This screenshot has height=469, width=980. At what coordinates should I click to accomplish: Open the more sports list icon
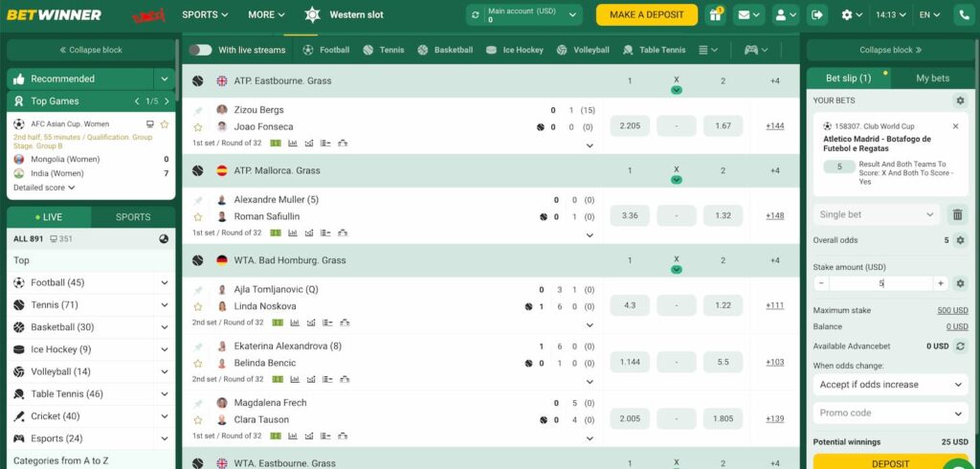[x=707, y=50]
